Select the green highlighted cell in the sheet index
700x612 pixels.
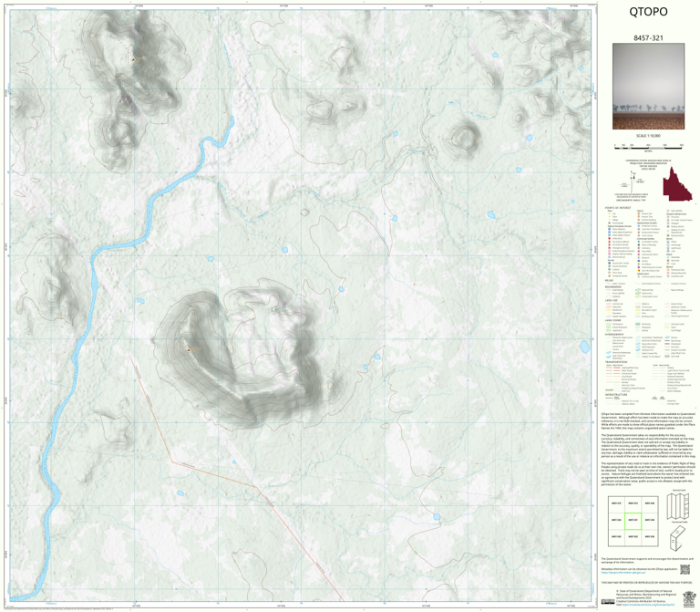633,521
